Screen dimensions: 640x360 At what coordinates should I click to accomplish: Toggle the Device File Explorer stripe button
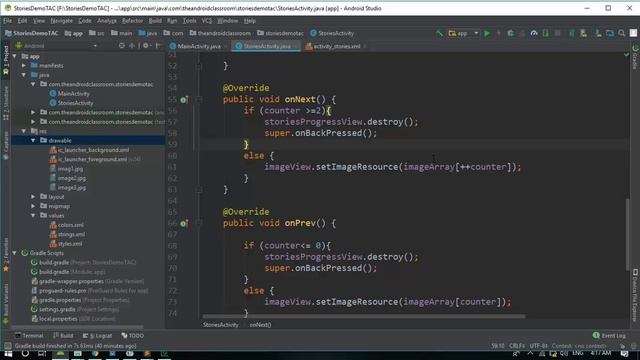pos(635,295)
